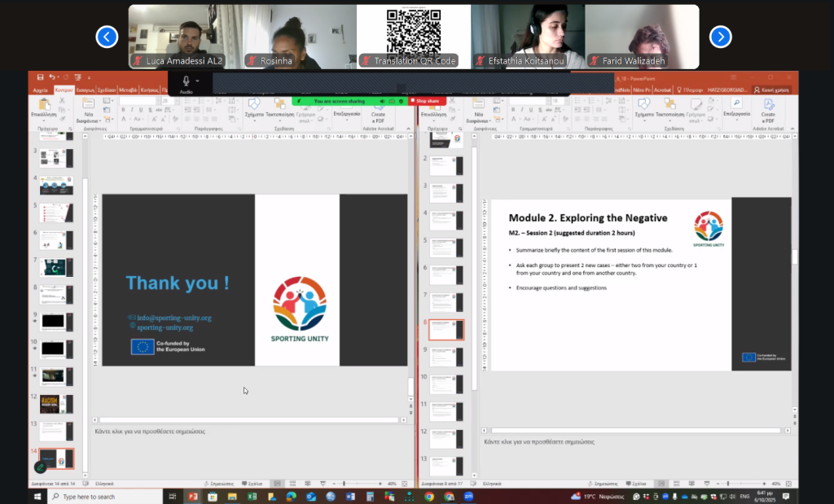Click Save in left PowerPoint's quick access toolbar
The width and height of the screenshot is (834, 504).
point(39,77)
